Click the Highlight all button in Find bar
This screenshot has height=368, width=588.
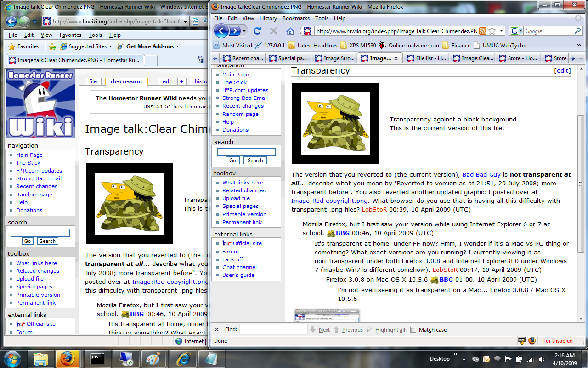coord(385,329)
